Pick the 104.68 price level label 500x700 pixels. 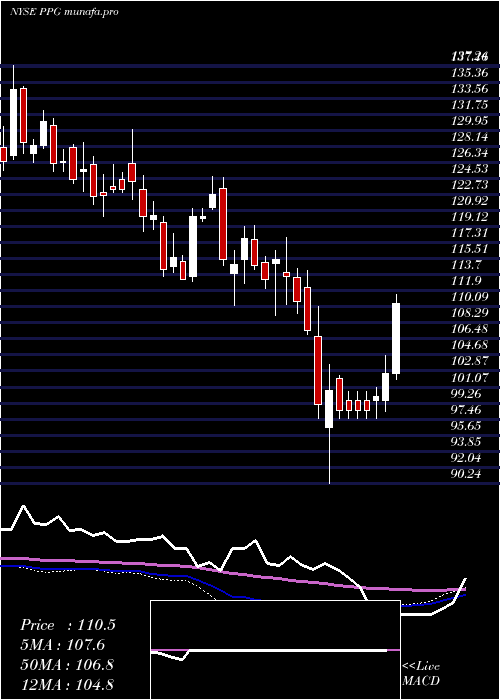[x=469, y=345]
